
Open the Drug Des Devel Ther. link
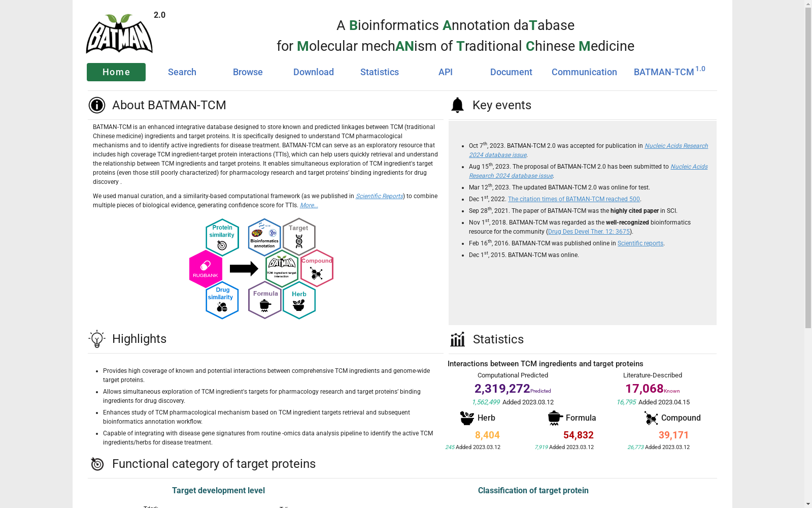tap(589, 232)
